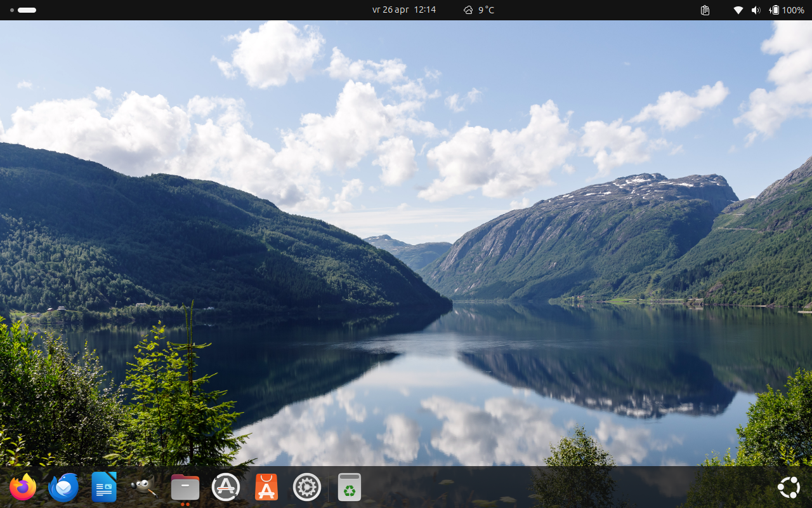This screenshot has height=508, width=812.
Task: Open the Files folder icon
Action: coord(185,488)
